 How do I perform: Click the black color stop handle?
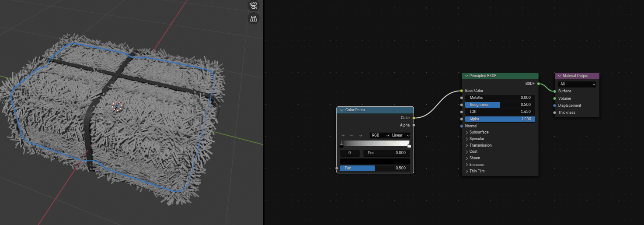(x=341, y=146)
